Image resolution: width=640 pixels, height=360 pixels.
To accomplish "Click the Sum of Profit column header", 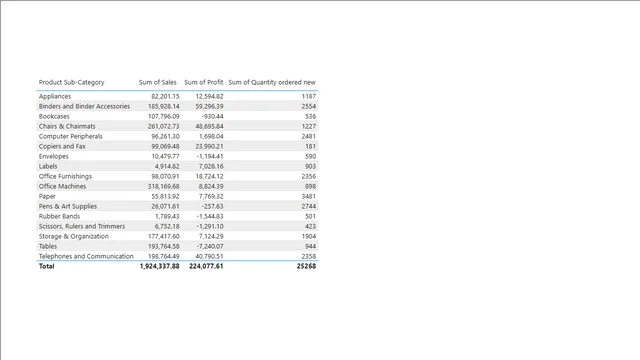I will click(x=204, y=82).
